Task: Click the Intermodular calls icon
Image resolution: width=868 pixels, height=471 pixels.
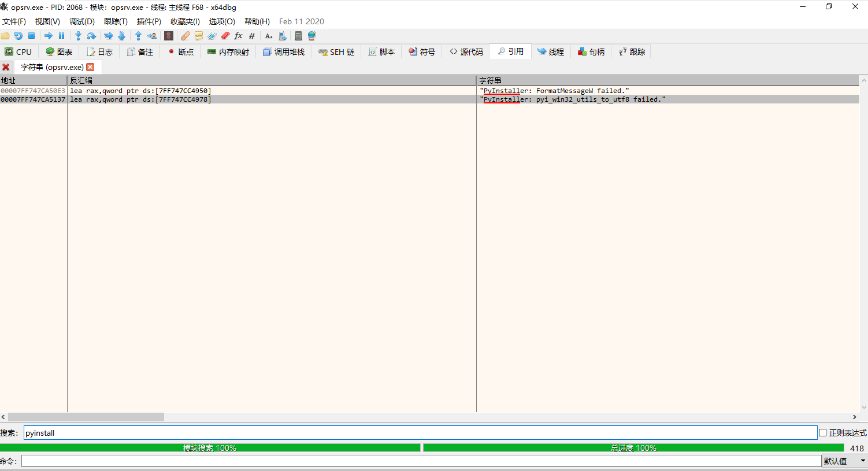Action: click(x=283, y=36)
